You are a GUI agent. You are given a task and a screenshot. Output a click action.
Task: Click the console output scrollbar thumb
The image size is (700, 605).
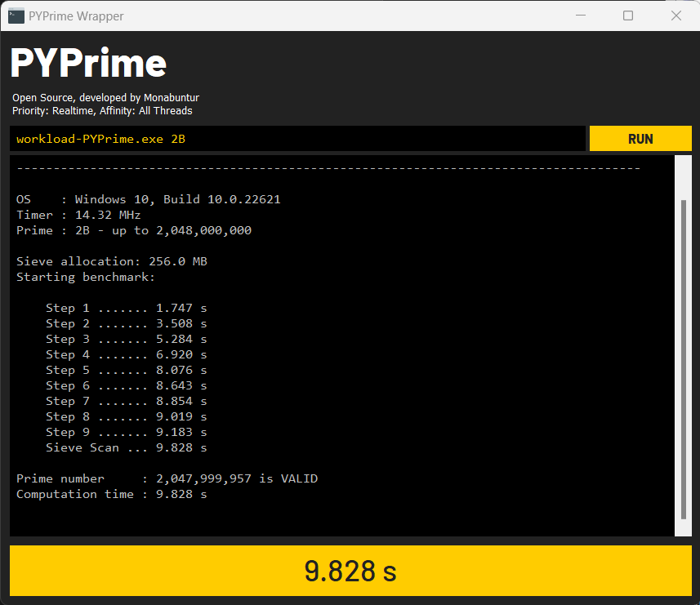[x=683, y=359]
